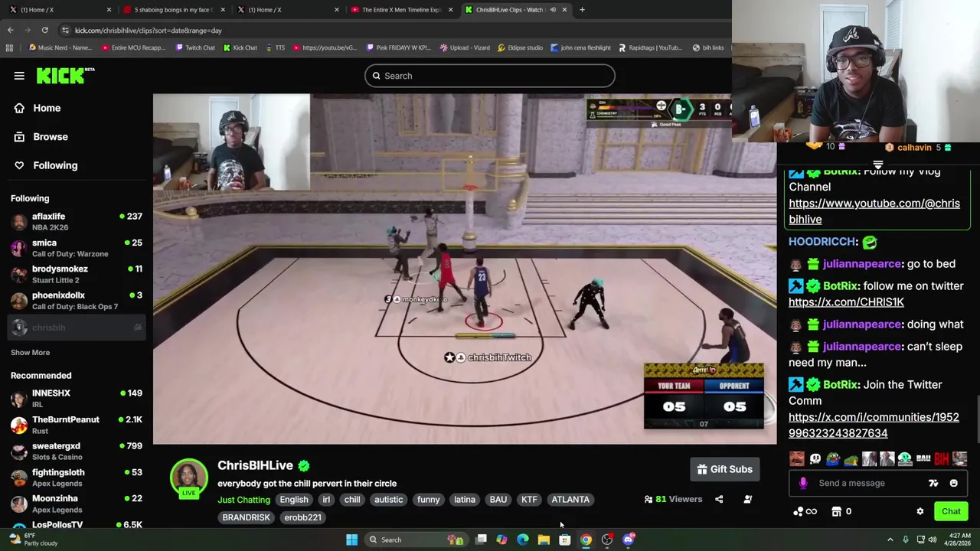
Task: Collapse the chat panel header
Action: pyautogui.click(x=878, y=165)
